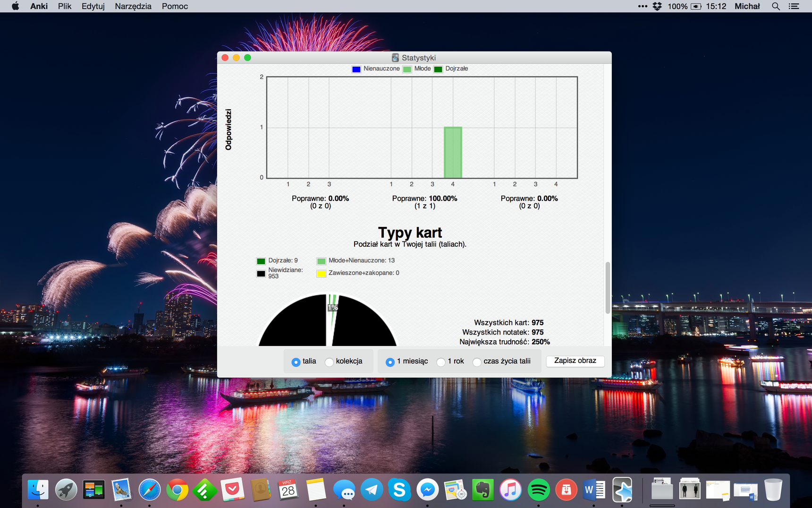Open the Narzędzia menu
Viewport: 812px width, 508px height.
(133, 6)
